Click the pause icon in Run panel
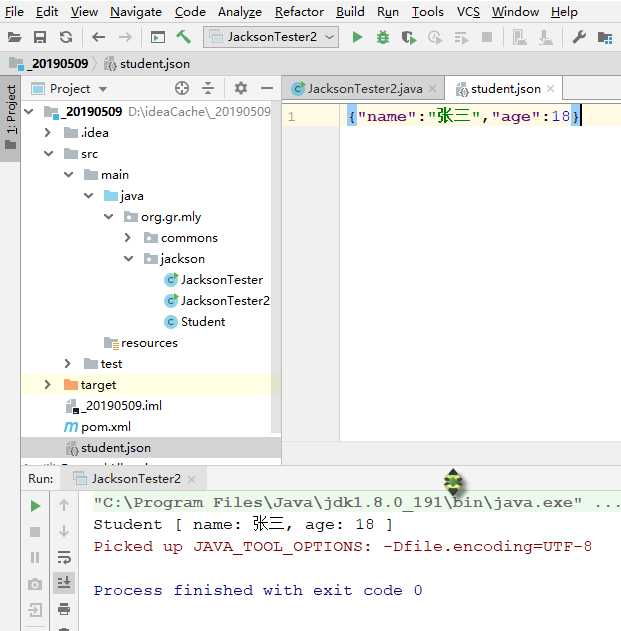Image resolution: width=621 pixels, height=631 pixels. [35, 557]
